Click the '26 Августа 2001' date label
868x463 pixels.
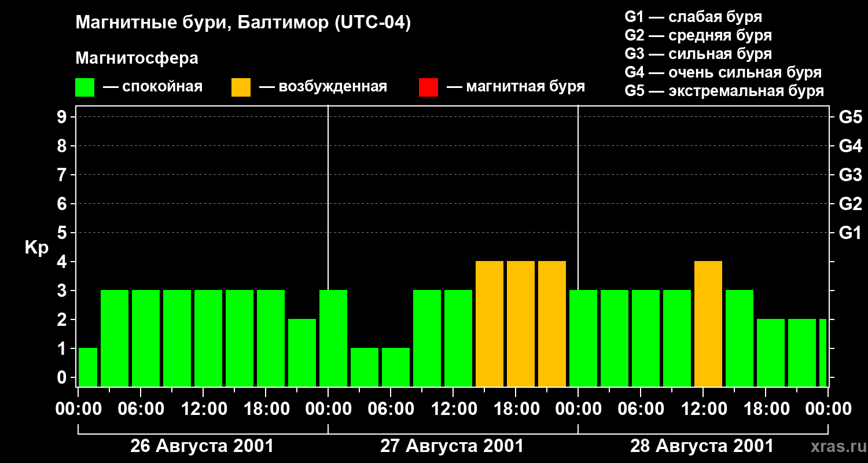pyautogui.click(x=202, y=446)
